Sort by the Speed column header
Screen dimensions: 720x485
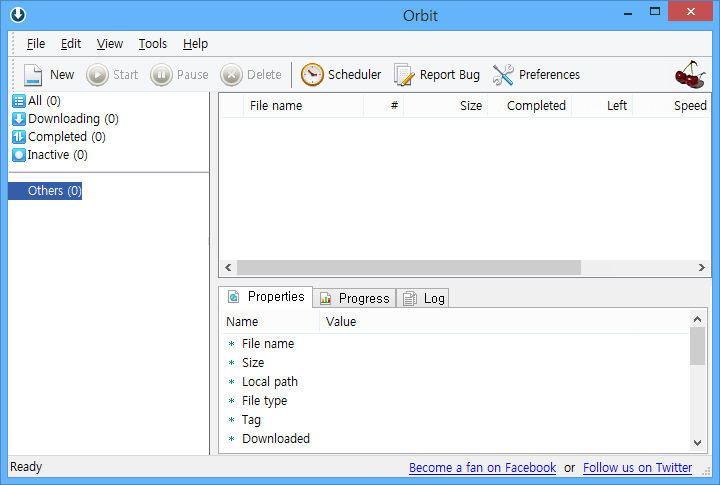(672, 106)
